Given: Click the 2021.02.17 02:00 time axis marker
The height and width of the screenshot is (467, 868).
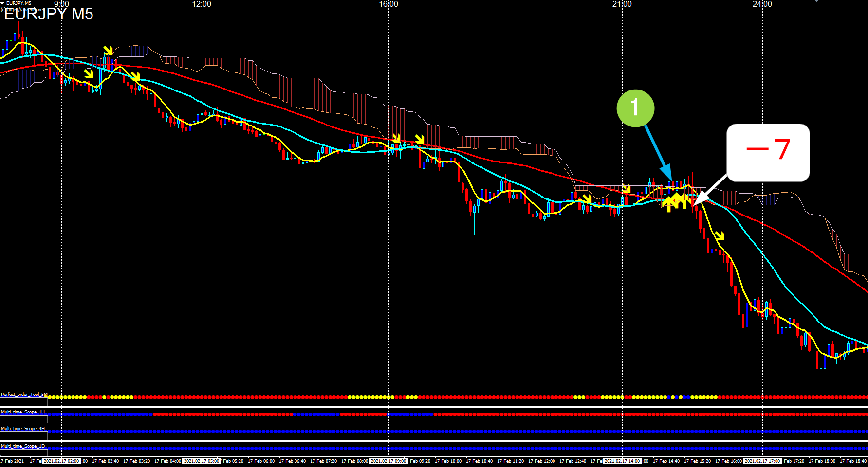Looking at the screenshot, I should coord(61,461).
